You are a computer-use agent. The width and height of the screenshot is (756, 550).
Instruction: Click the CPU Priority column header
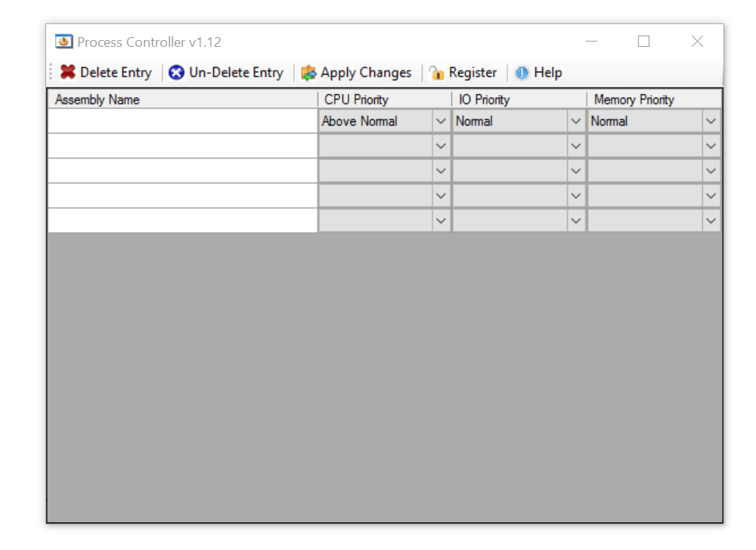coord(385,99)
